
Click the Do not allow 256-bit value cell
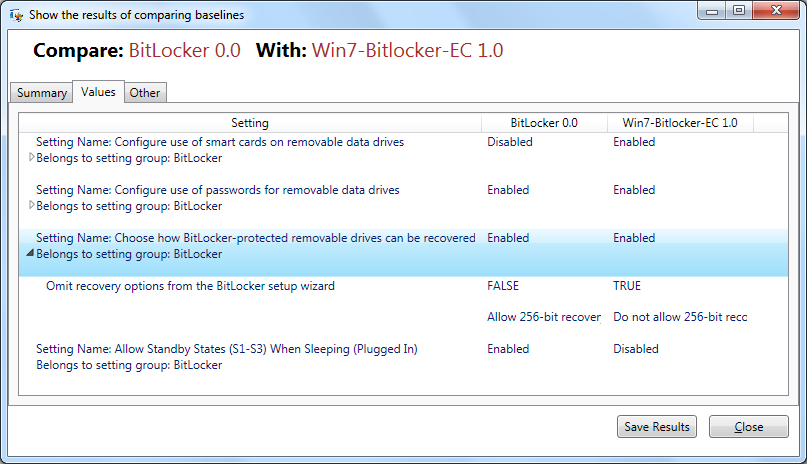point(680,317)
